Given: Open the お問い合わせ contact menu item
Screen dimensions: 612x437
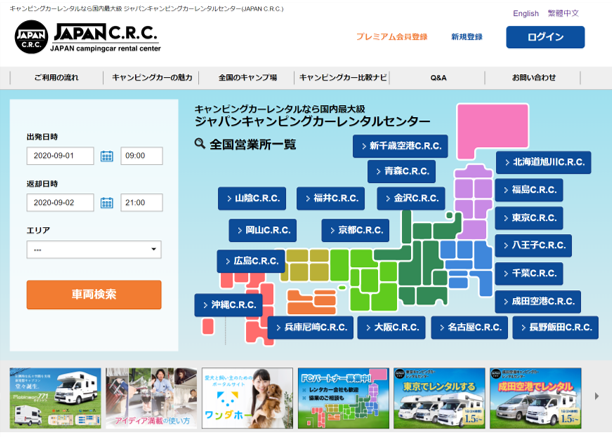Looking at the screenshot, I should point(533,77).
